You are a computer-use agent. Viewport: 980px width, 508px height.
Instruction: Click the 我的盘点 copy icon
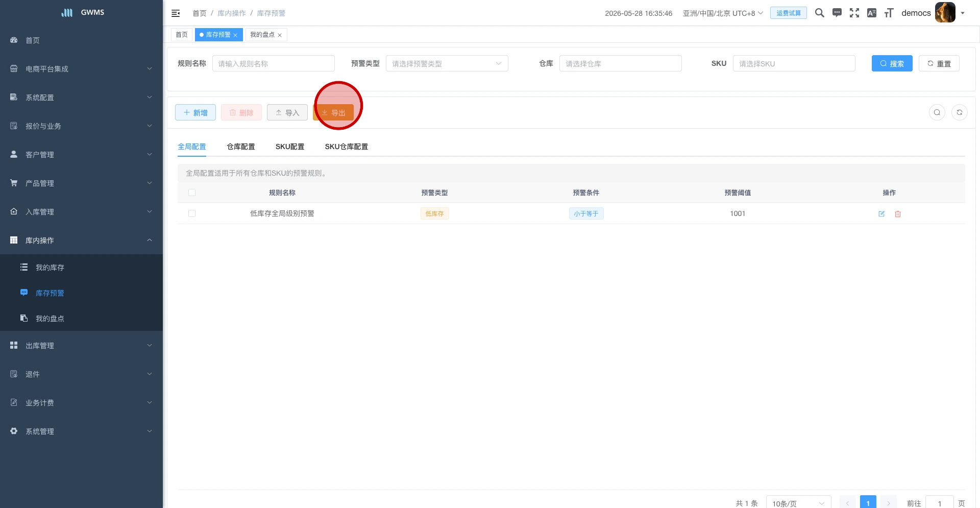tap(24, 318)
